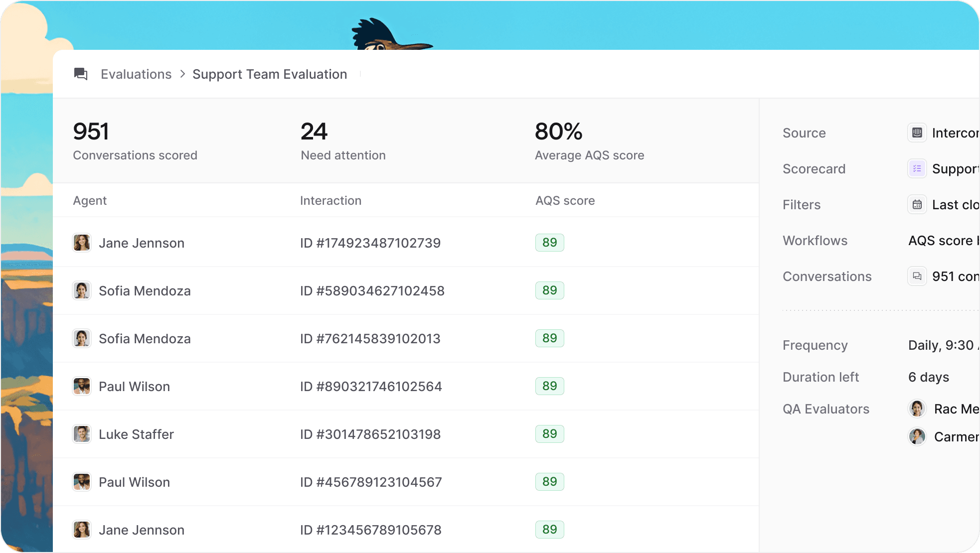The height and width of the screenshot is (553, 980).
Task: Sort by Agent column header
Action: pyautogui.click(x=90, y=200)
